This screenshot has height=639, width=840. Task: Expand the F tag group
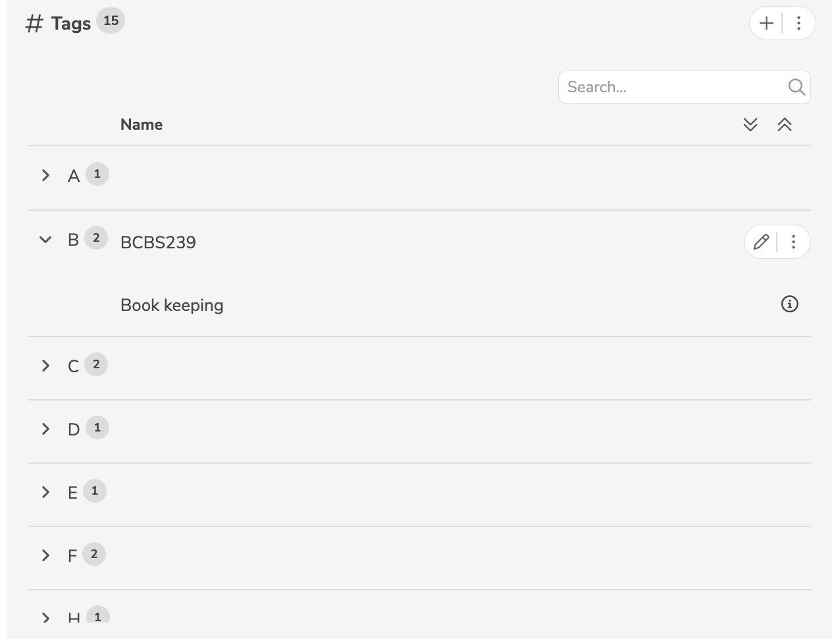pyautogui.click(x=45, y=555)
